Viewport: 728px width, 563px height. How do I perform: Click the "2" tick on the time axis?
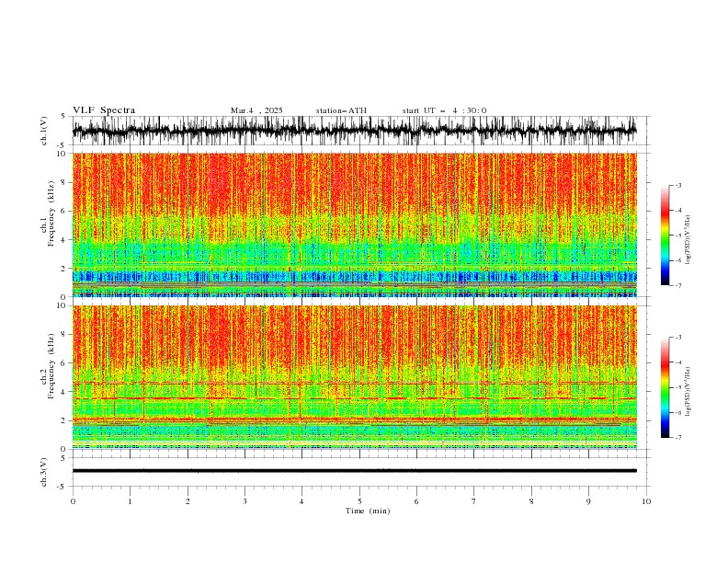coord(188,501)
